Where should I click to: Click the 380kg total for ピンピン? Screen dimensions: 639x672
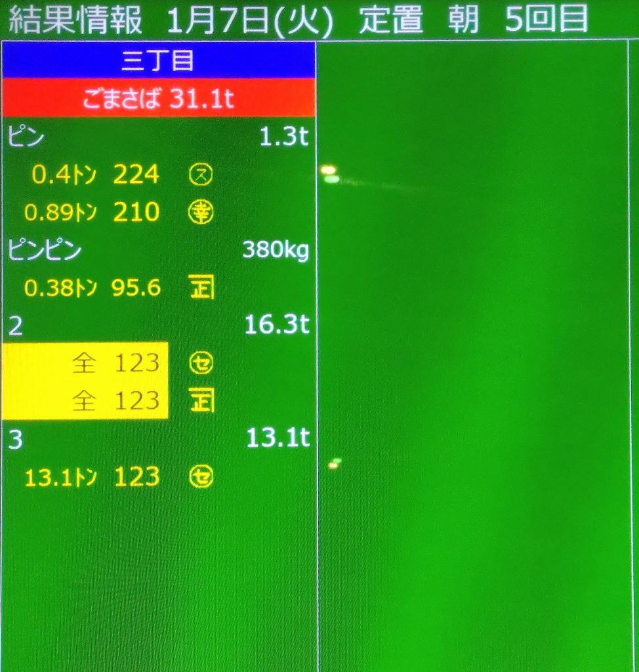click(276, 250)
